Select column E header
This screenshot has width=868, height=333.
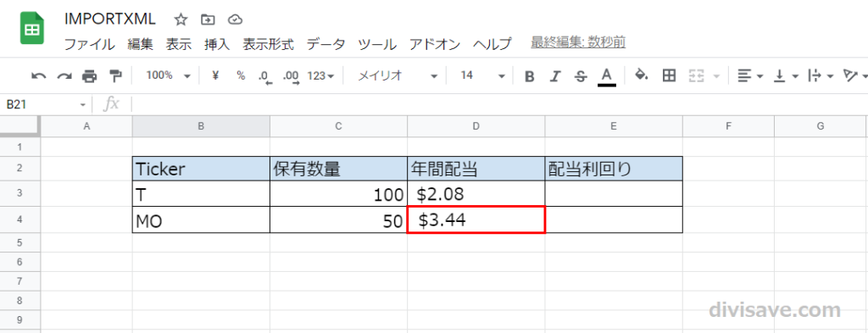pyautogui.click(x=614, y=126)
